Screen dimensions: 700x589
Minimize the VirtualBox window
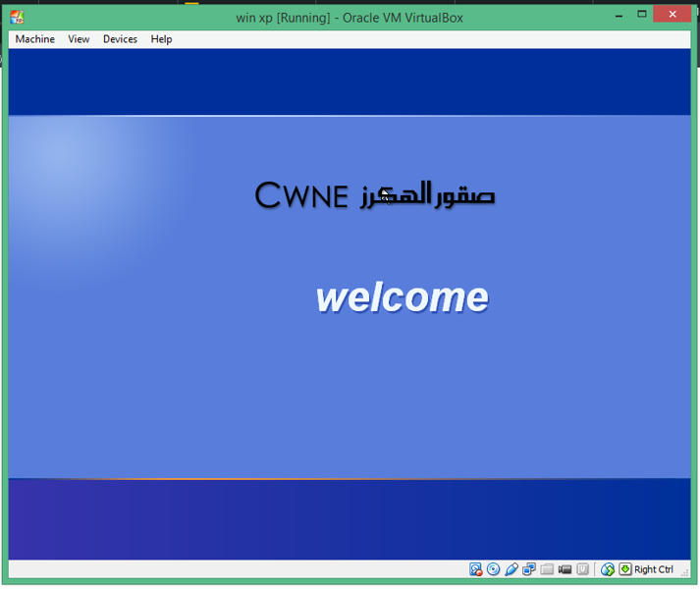tap(619, 15)
